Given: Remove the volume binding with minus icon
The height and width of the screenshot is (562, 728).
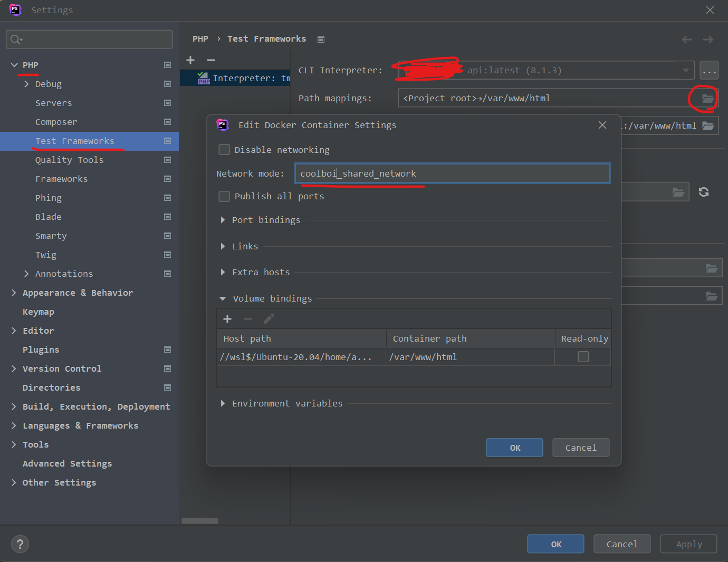Looking at the screenshot, I should (248, 319).
